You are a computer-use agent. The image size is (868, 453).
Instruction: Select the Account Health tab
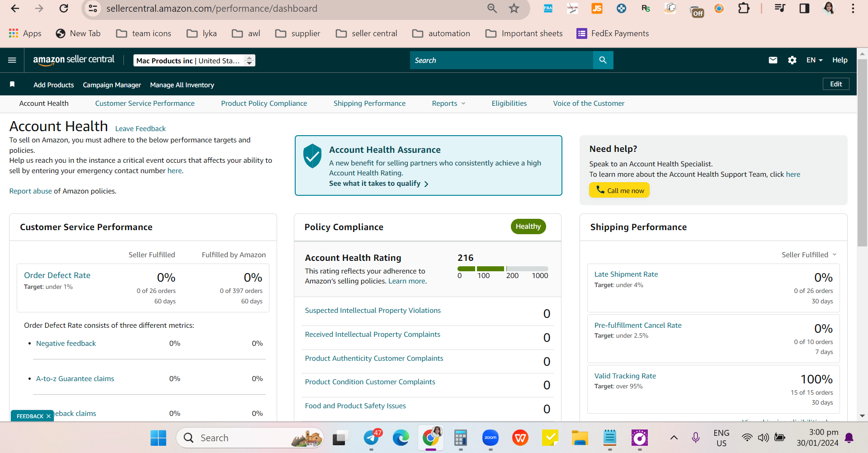44,104
